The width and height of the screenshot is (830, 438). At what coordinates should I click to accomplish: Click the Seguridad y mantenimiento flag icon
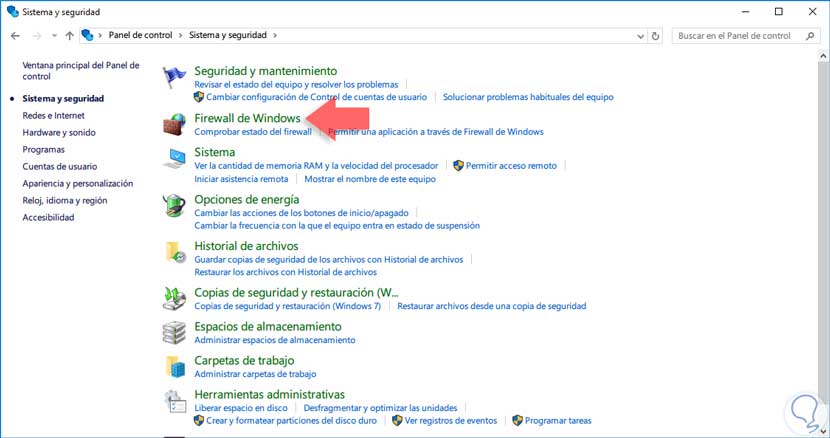(x=174, y=77)
